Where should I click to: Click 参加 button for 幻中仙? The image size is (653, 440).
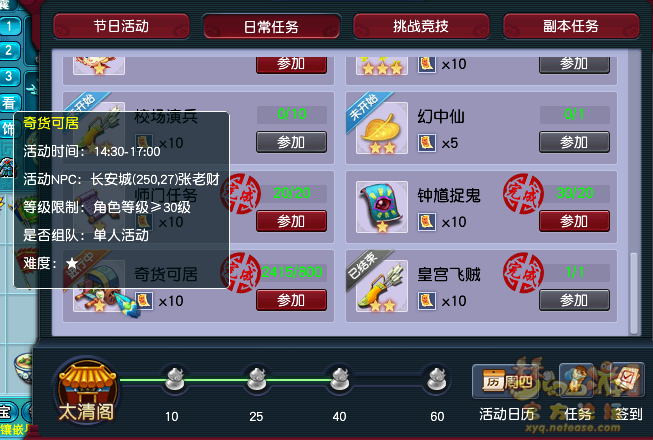(574, 142)
